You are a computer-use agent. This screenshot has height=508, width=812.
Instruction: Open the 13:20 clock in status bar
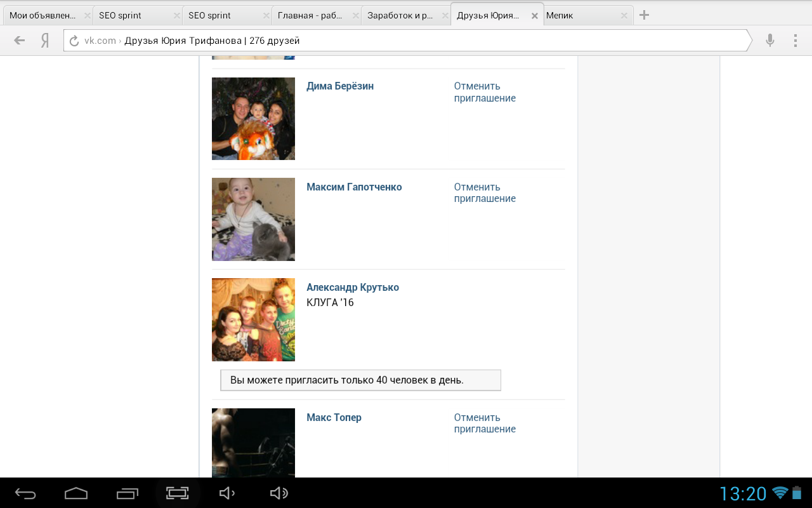point(743,493)
